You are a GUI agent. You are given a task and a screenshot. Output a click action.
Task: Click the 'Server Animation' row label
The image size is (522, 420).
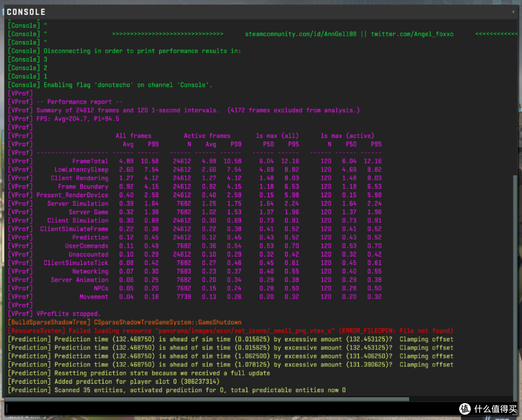[x=80, y=280]
